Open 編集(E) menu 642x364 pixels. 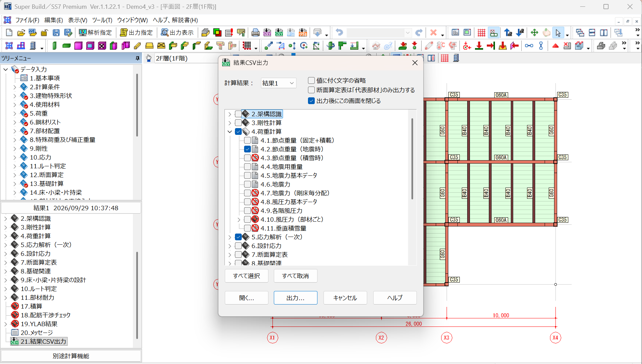click(x=54, y=20)
